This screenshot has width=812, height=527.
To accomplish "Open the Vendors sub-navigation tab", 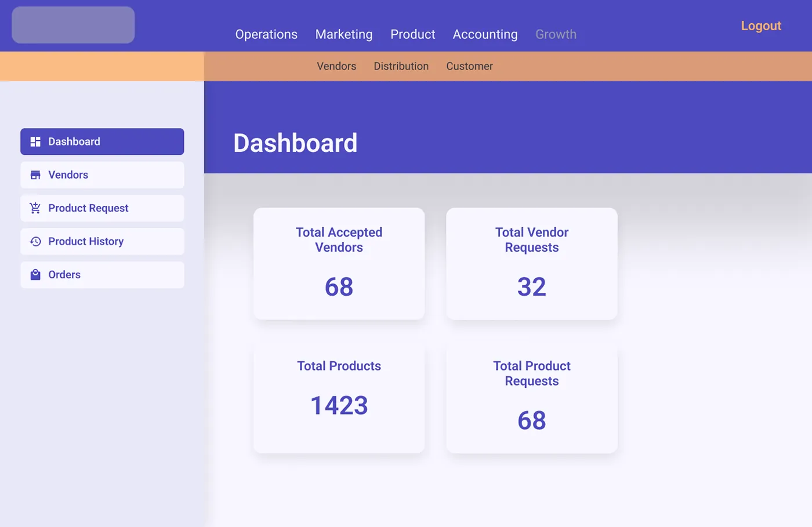I will point(336,66).
